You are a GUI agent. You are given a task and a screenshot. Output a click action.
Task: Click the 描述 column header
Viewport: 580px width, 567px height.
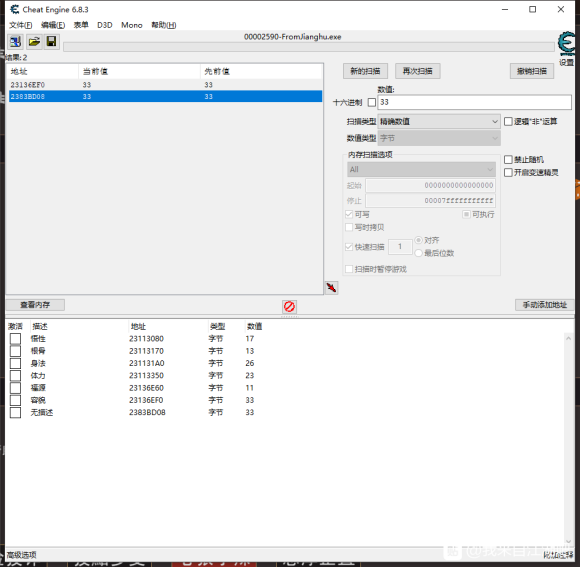[40, 326]
